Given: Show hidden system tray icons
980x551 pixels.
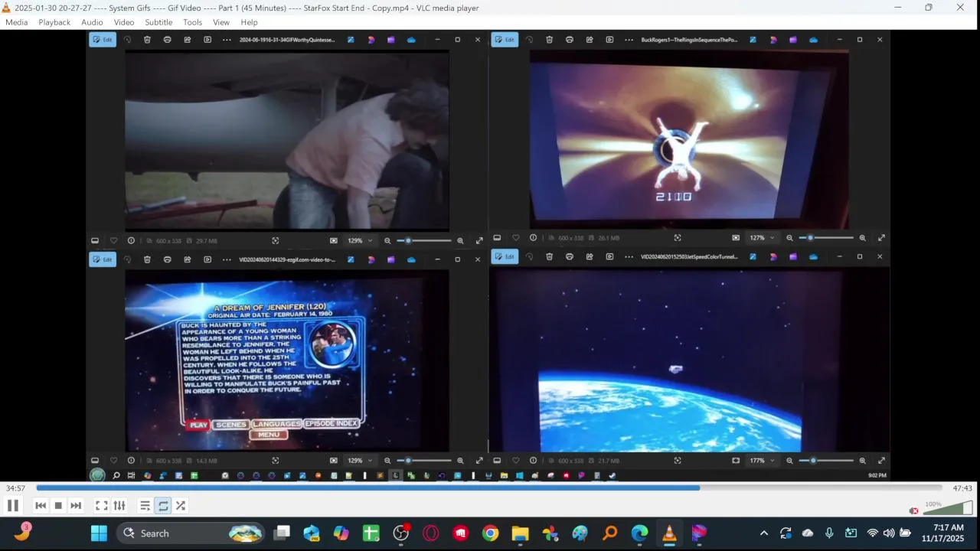Looking at the screenshot, I should tap(763, 533).
